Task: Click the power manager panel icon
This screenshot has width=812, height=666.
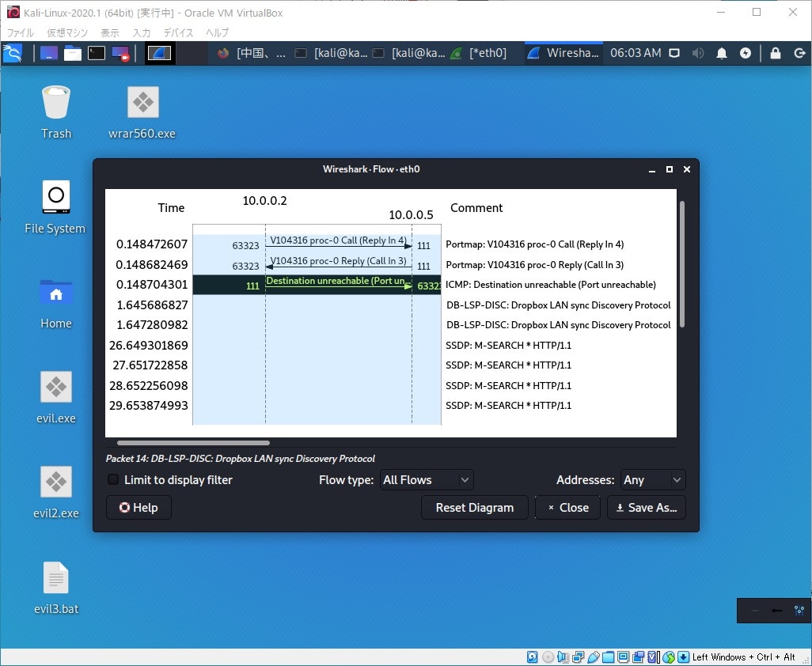Action: [x=746, y=53]
